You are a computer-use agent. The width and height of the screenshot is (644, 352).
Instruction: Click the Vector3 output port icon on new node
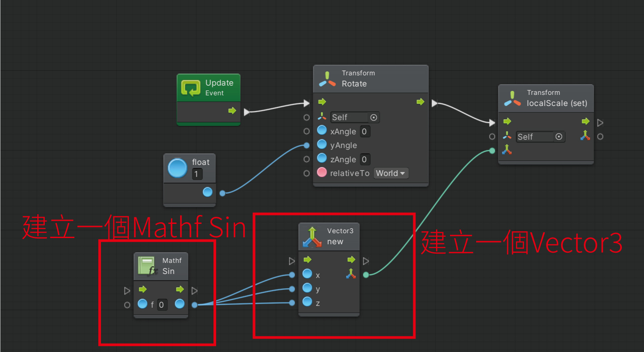[x=351, y=274]
